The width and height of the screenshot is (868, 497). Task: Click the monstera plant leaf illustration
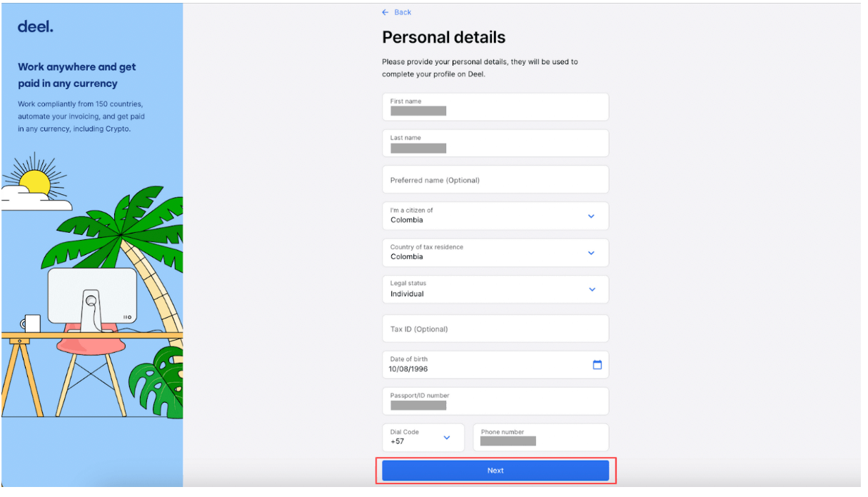pos(161,386)
